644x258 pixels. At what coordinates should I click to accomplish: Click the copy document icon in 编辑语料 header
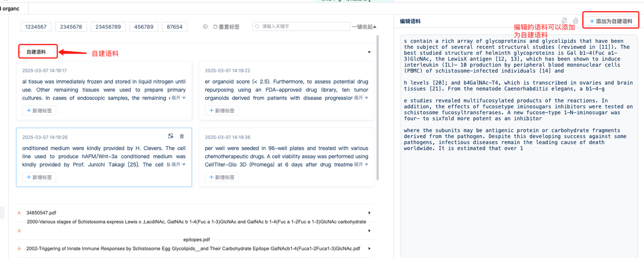coord(565,21)
